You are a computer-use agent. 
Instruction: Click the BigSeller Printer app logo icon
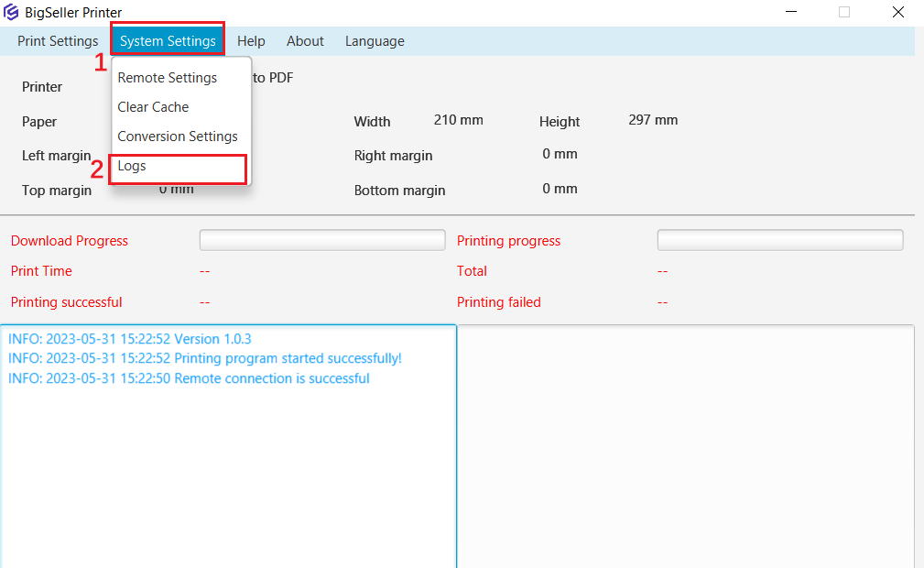11,13
